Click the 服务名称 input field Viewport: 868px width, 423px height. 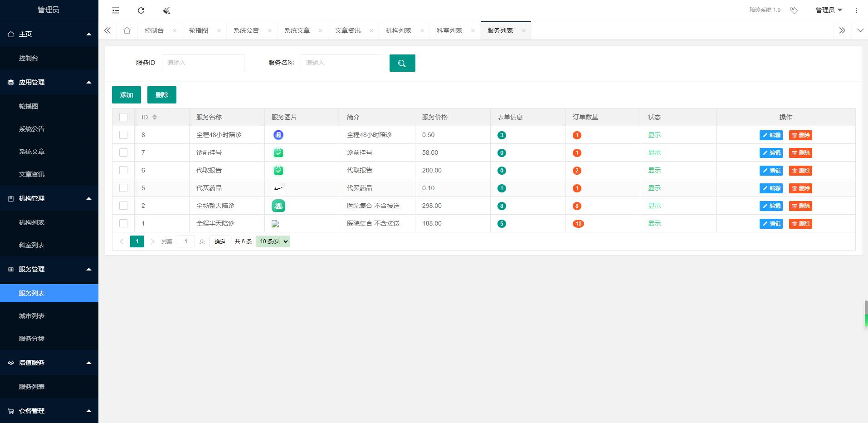coord(342,63)
